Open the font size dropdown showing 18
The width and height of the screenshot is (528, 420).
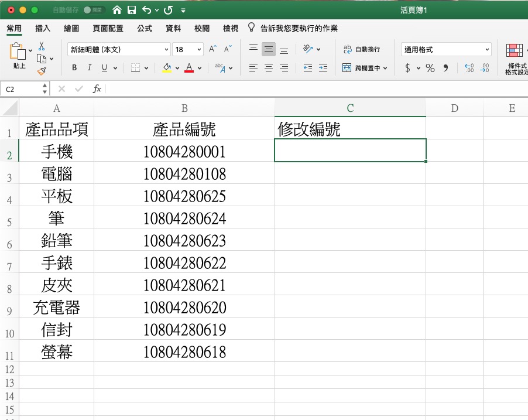[188, 50]
